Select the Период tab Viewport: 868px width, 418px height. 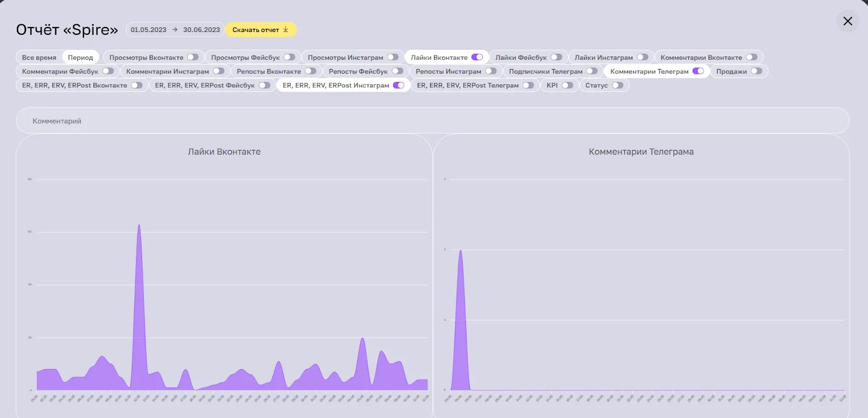pyautogui.click(x=80, y=58)
